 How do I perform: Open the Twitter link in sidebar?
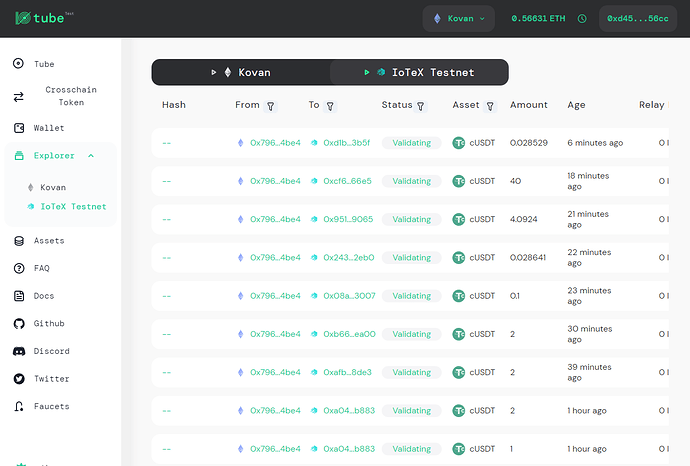pyautogui.click(x=51, y=379)
